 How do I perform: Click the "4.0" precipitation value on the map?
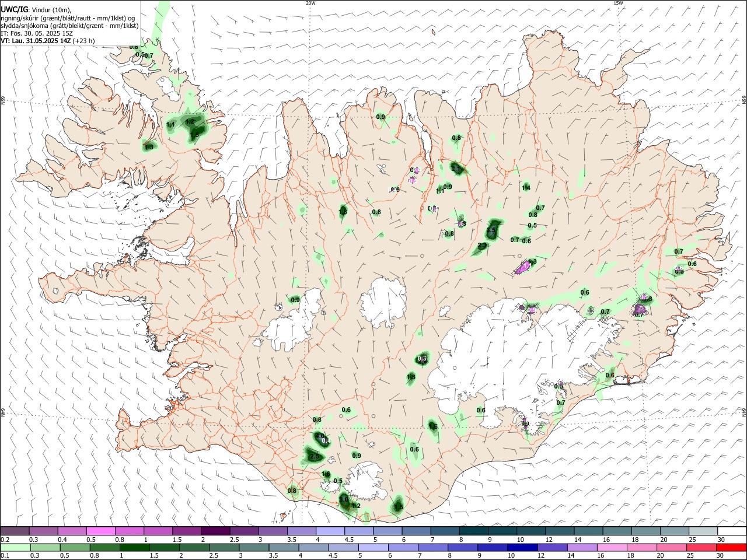pos(319,436)
